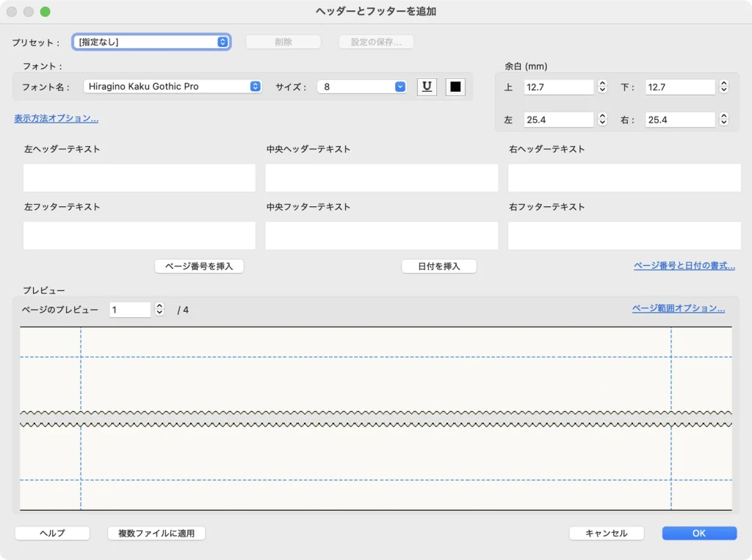Click ページ番号を挿入 button

point(199,266)
